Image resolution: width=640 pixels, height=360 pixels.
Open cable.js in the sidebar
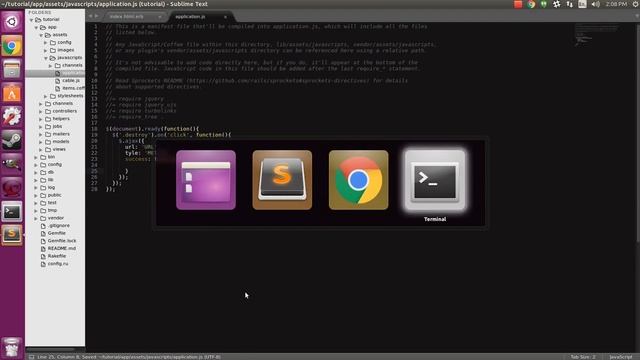[x=71, y=80]
